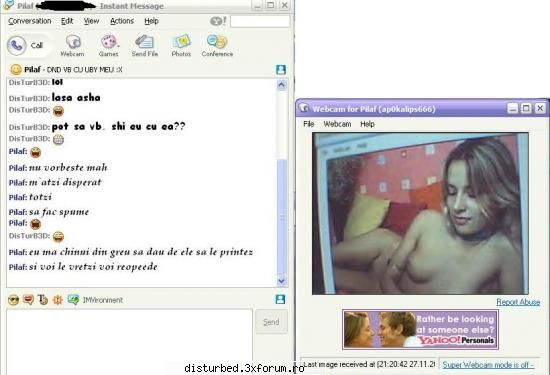Click chat scrollbar up arrow
550x375 pixels.
pyautogui.click(x=281, y=85)
